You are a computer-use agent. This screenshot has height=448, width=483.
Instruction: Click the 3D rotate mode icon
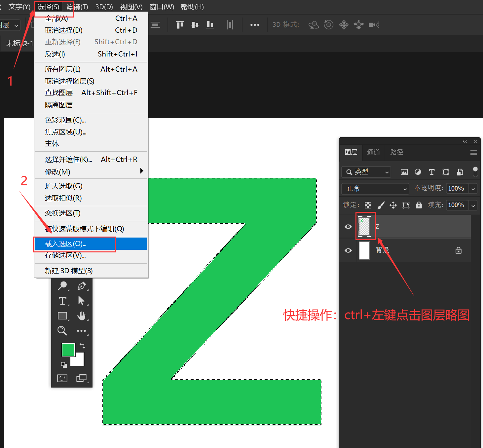(314, 25)
